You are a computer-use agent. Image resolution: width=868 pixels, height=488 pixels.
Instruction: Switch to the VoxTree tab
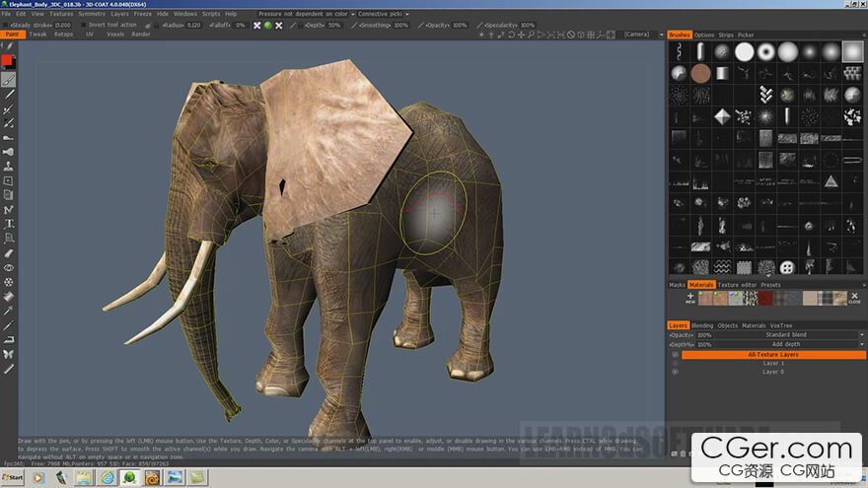coord(781,325)
